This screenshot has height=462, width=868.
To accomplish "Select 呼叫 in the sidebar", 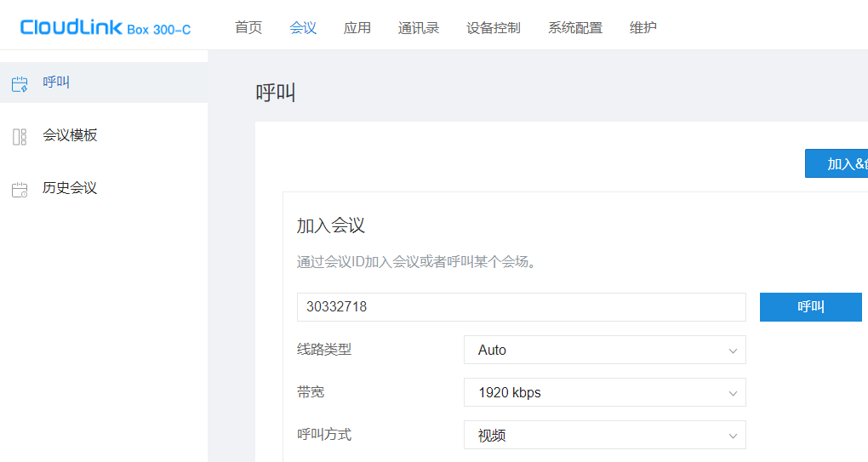I will point(104,83).
